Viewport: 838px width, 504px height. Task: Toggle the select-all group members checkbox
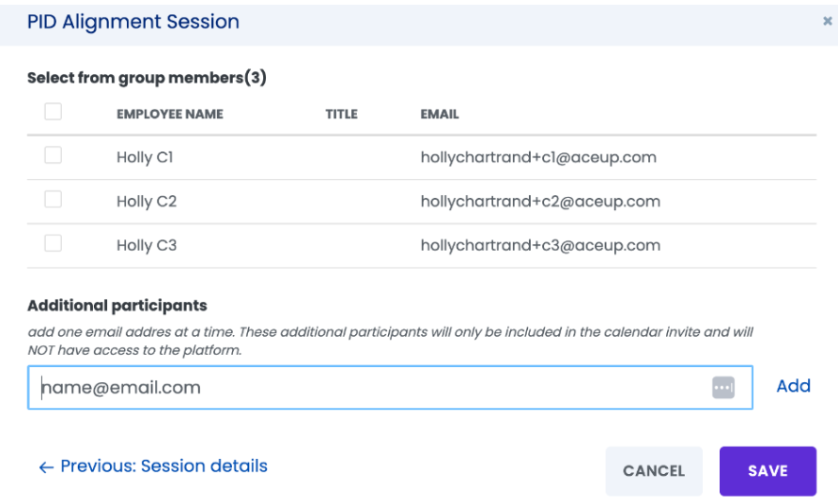pos(53,112)
